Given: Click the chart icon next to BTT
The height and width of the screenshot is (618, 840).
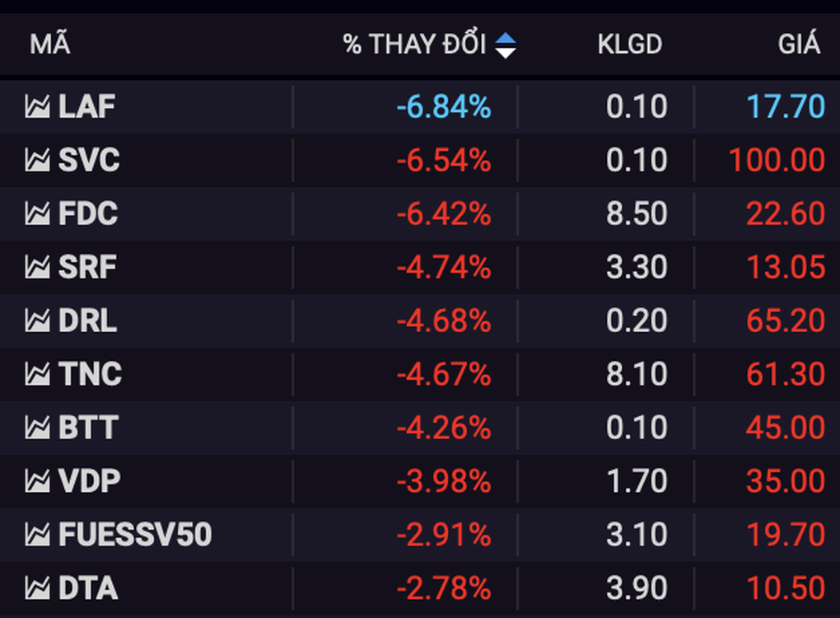Looking at the screenshot, I should pos(37,428).
